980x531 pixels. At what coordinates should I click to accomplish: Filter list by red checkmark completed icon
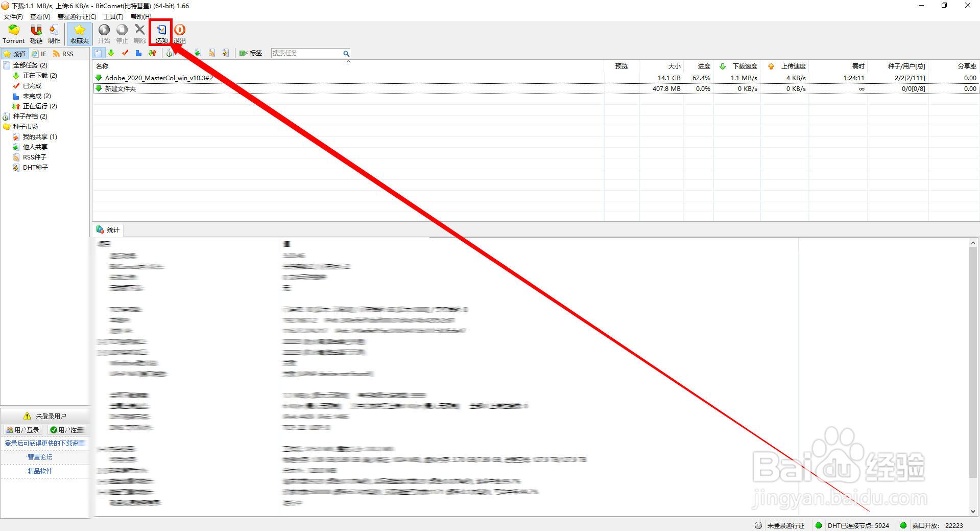(125, 53)
